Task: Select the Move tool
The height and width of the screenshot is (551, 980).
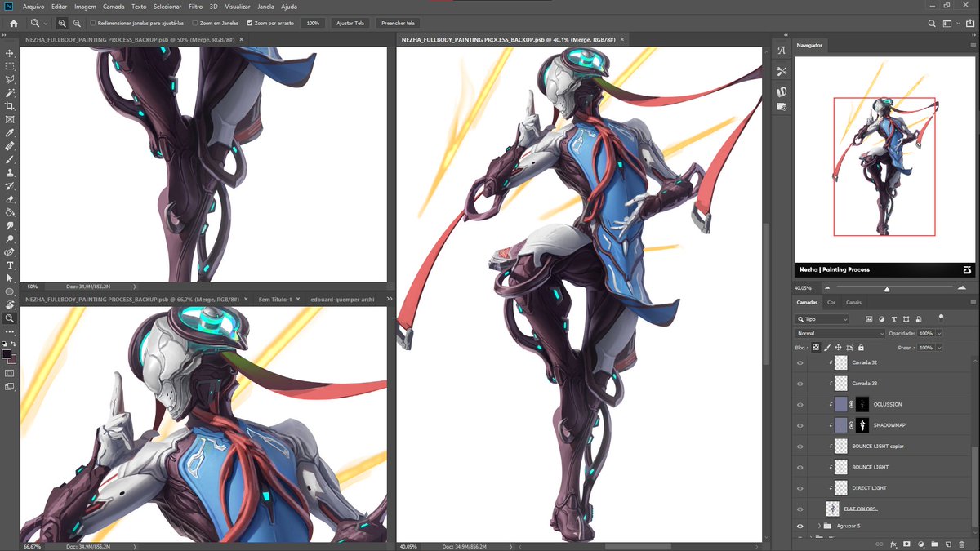Action: point(10,53)
